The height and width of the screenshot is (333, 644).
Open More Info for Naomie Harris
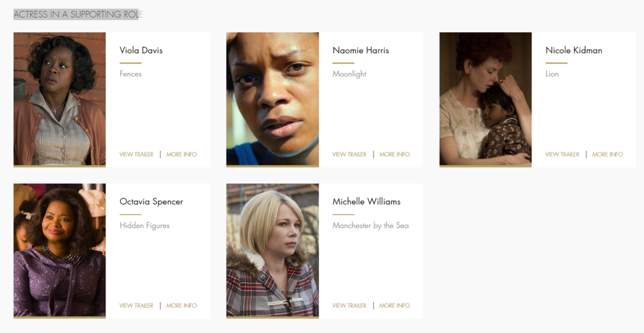[x=394, y=155]
